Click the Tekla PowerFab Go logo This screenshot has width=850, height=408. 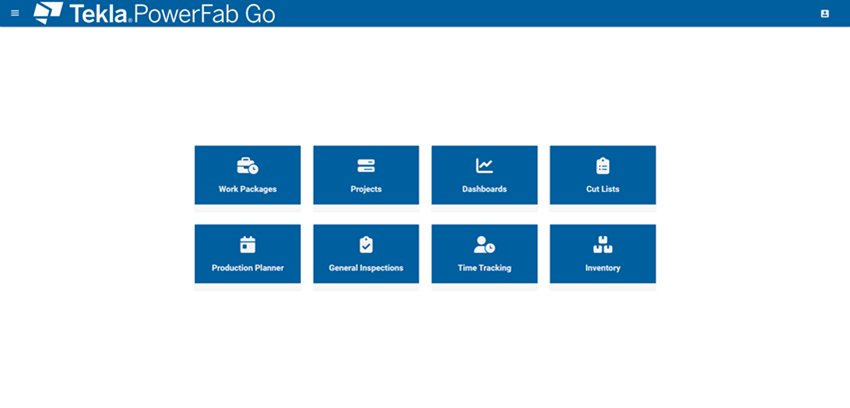click(x=154, y=13)
